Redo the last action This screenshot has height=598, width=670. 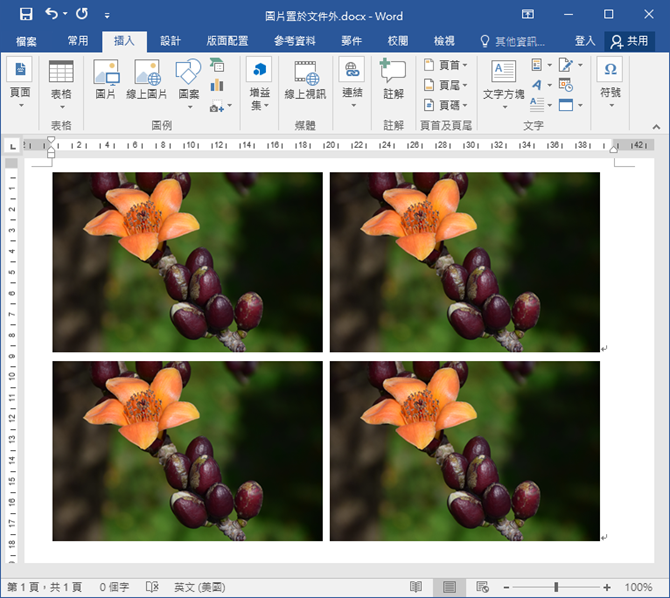pos(82,14)
